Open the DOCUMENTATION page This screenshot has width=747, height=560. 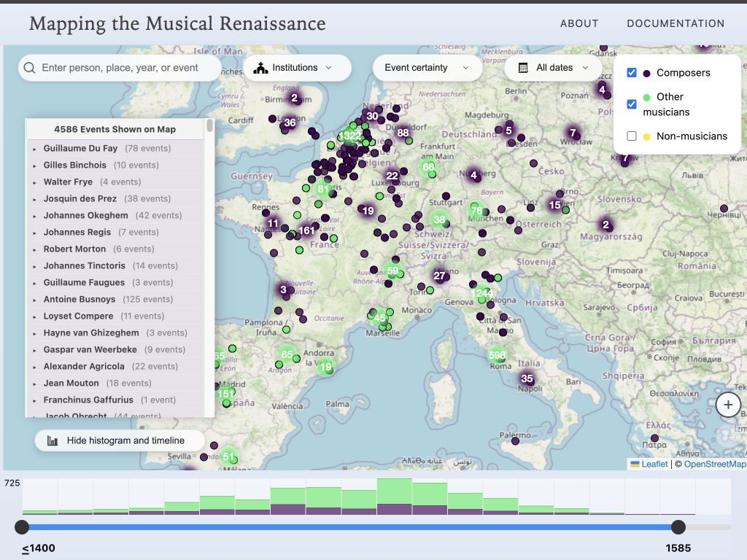pyautogui.click(x=676, y=23)
